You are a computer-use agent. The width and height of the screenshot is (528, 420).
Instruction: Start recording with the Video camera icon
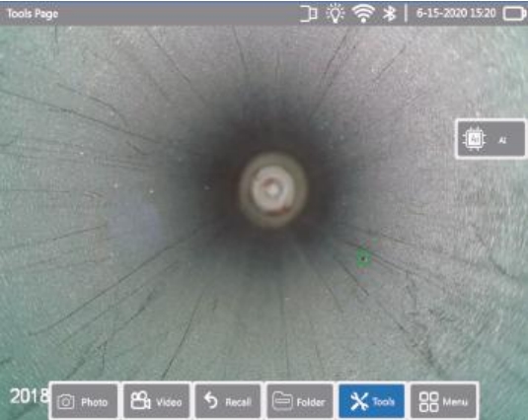pos(140,400)
